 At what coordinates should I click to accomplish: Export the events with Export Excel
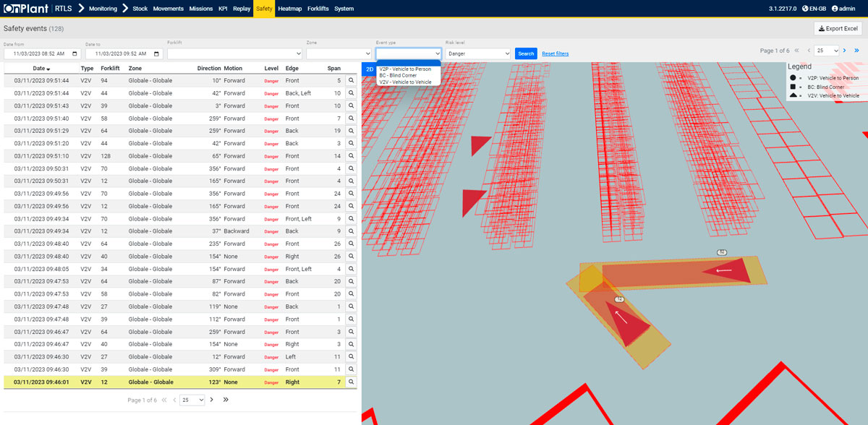pos(838,29)
